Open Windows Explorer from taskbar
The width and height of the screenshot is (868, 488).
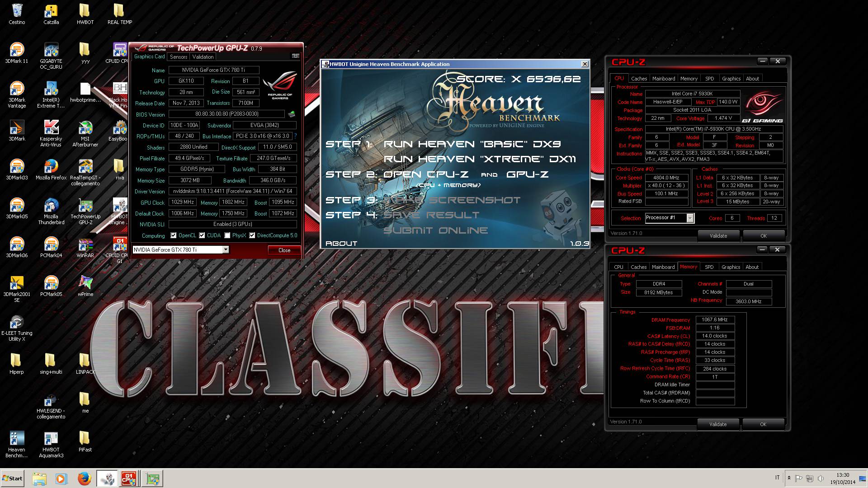click(x=40, y=479)
